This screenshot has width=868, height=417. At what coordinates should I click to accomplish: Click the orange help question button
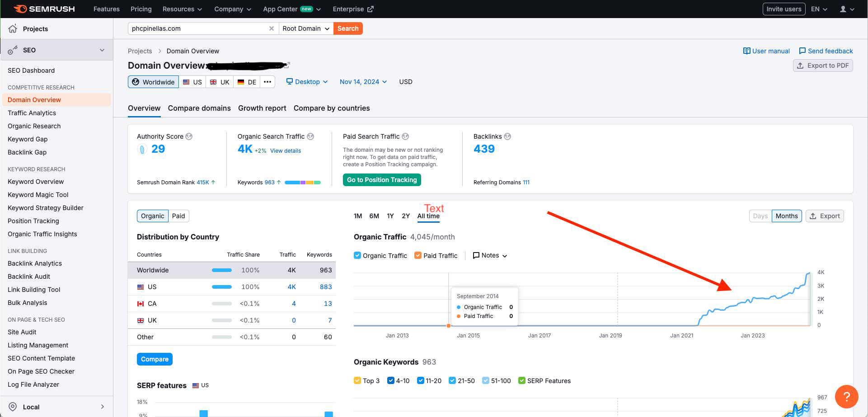(846, 396)
